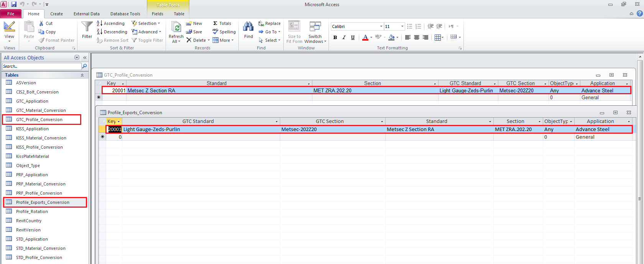This screenshot has width=644, height=264.
Task: Copy the selection to clipboard
Action: click(x=47, y=32)
